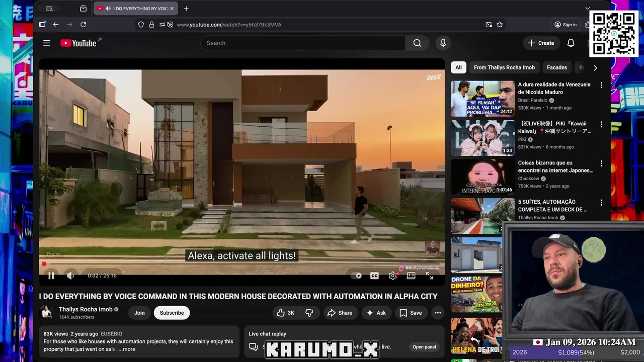Mute the video volume speaker
The width and height of the screenshot is (644, 362).
point(70,276)
